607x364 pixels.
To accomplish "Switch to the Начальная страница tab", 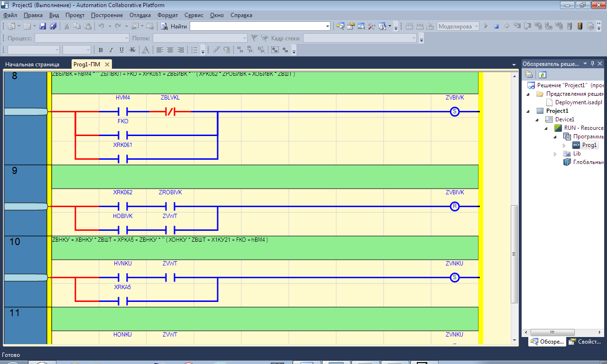I will [32, 64].
